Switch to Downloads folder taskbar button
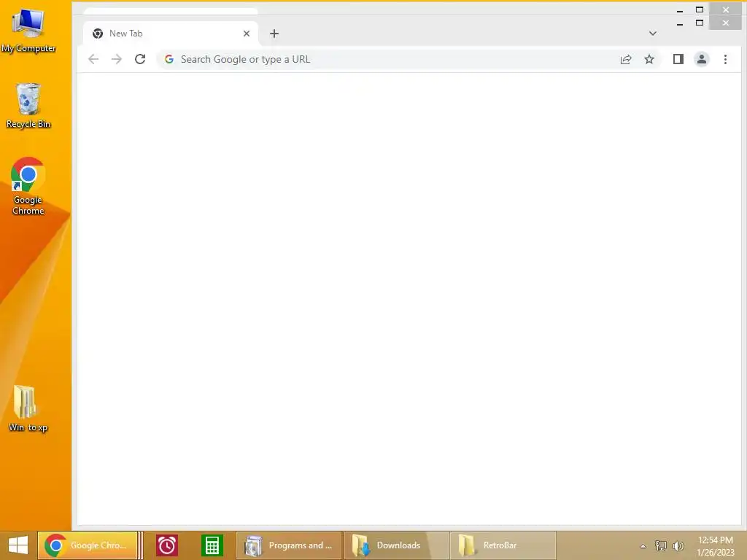 coord(396,545)
